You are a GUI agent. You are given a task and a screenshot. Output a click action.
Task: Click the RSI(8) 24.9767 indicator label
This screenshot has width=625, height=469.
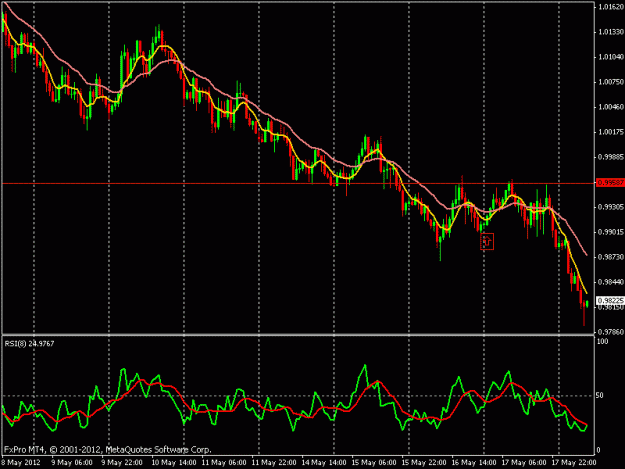(x=29, y=343)
